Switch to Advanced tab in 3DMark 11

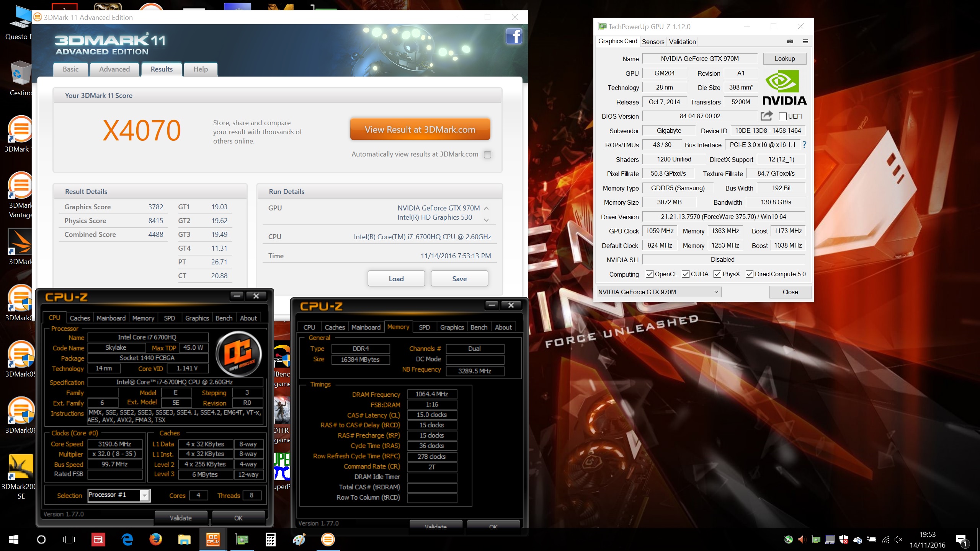(x=114, y=69)
